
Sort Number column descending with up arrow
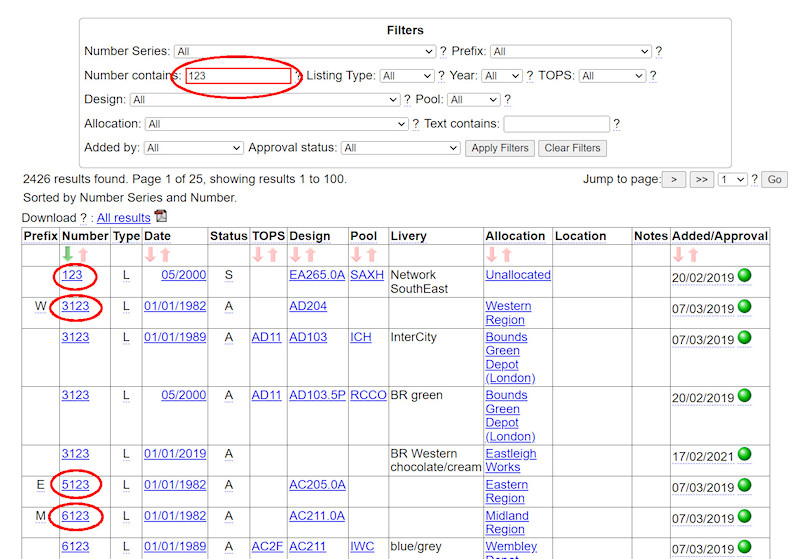[83, 254]
